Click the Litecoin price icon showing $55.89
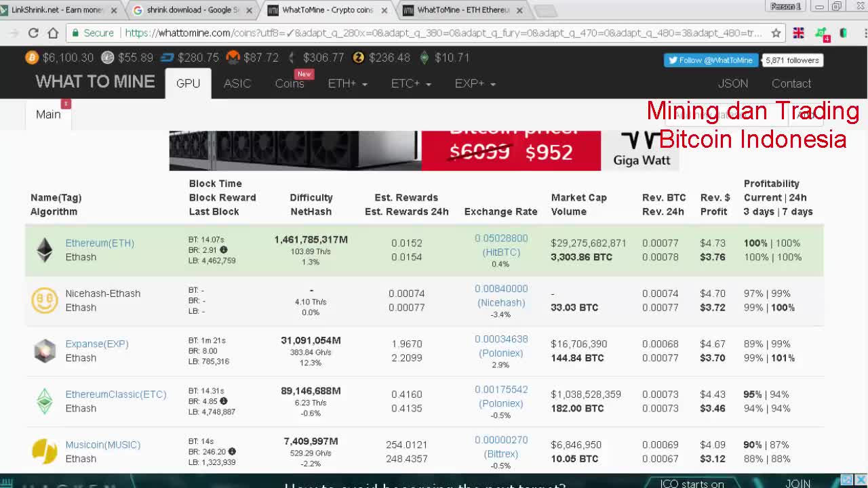 point(108,58)
